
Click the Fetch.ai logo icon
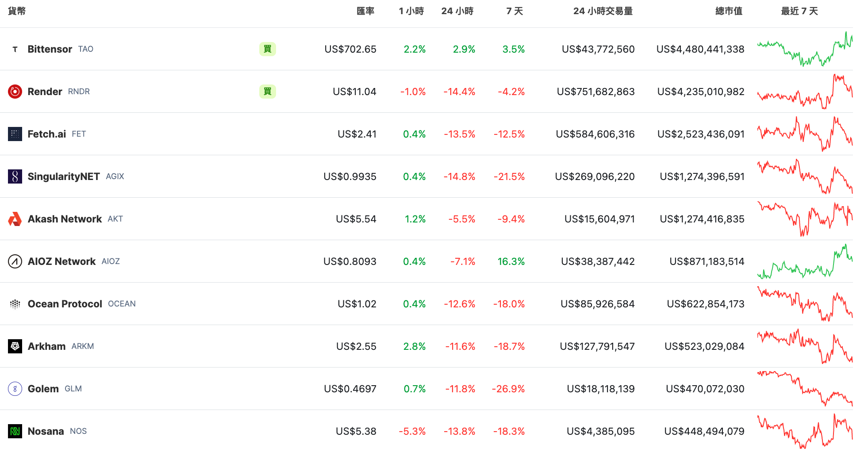[15, 134]
